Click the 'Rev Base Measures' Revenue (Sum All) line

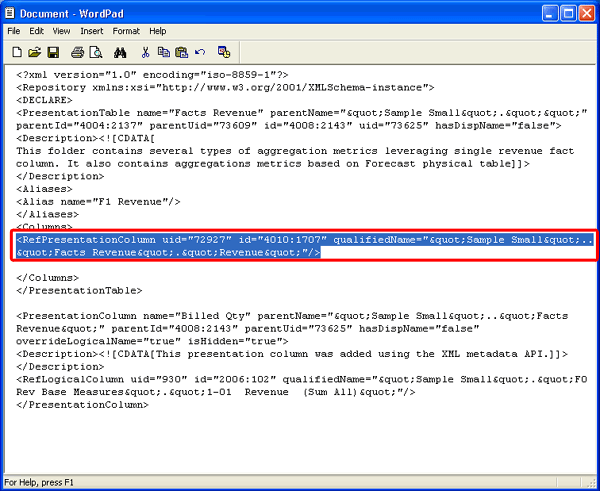click(x=215, y=392)
